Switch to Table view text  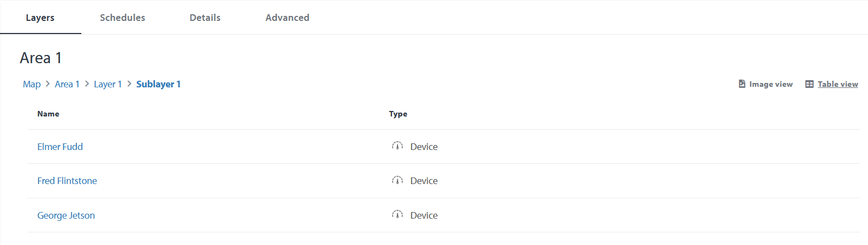838,84
